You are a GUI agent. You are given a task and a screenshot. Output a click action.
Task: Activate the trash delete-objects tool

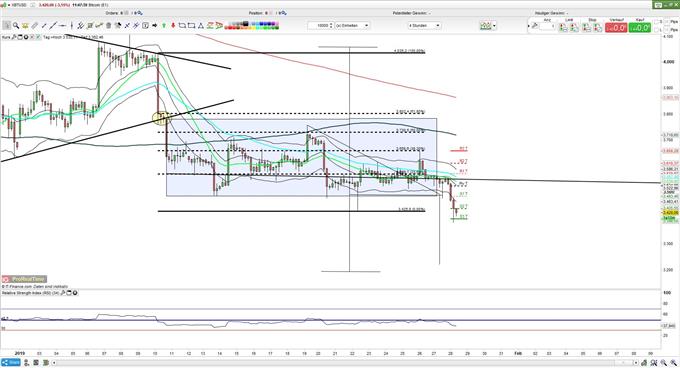coord(108,26)
